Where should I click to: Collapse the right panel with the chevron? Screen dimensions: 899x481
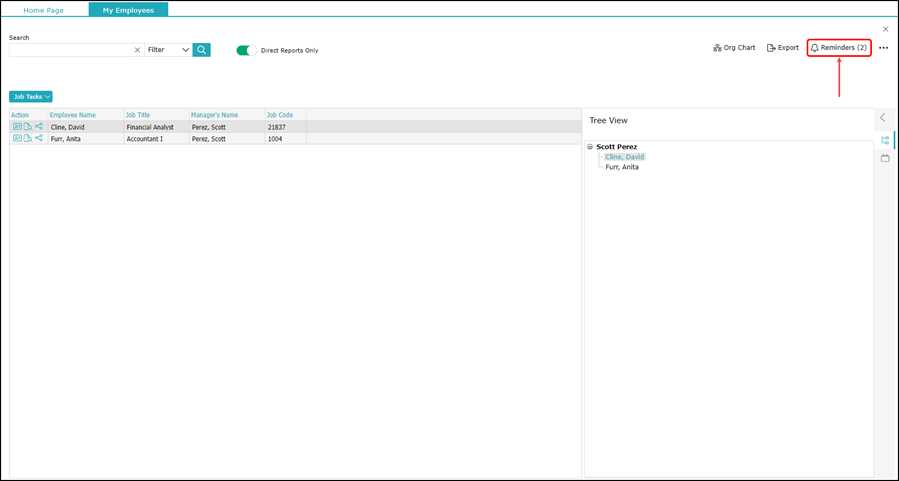pos(883,118)
